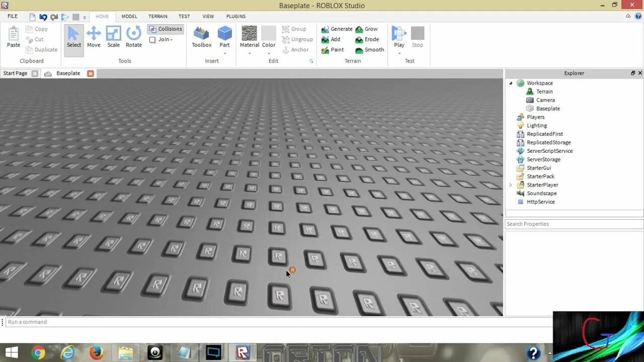Check the Join checkbox
Image resolution: width=644 pixels, height=362 pixels.
click(152, 40)
